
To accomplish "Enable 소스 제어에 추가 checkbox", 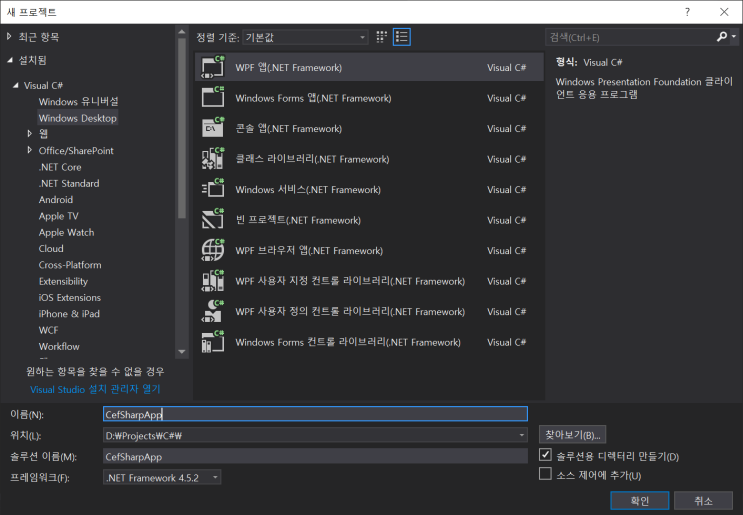I will coord(545,474).
